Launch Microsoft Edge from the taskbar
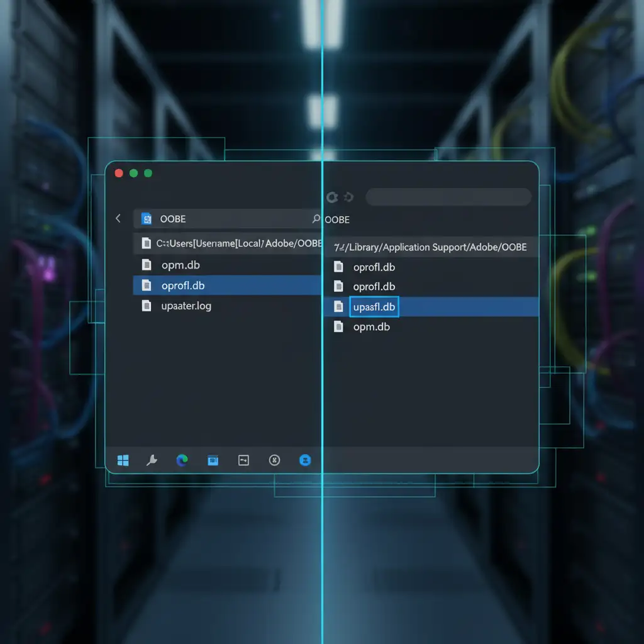 point(182,460)
